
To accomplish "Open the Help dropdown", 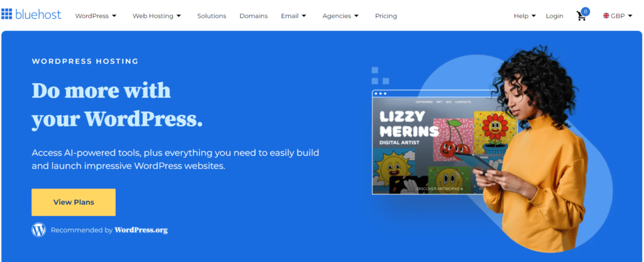I will click(525, 16).
